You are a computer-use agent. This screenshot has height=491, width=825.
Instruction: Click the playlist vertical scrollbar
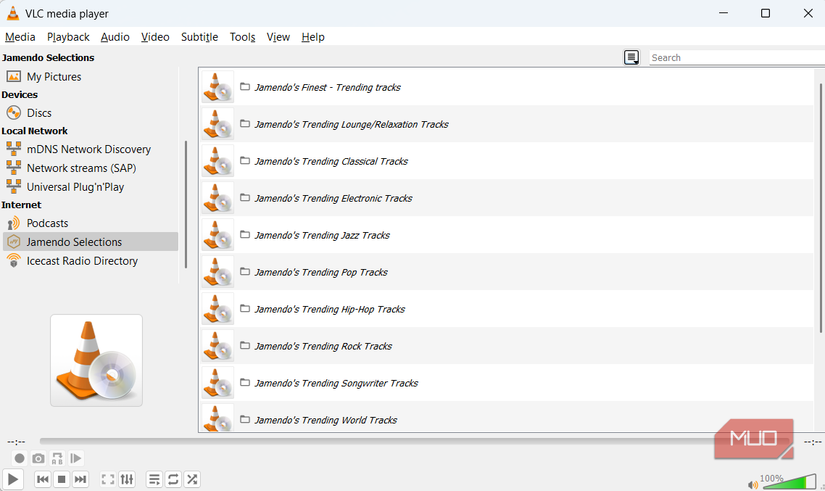pos(821,208)
